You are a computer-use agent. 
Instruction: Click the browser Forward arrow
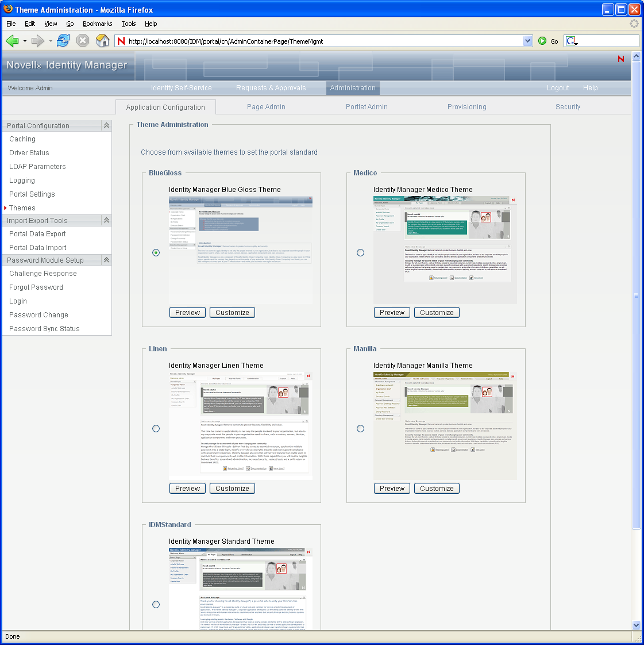(x=37, y=41)
